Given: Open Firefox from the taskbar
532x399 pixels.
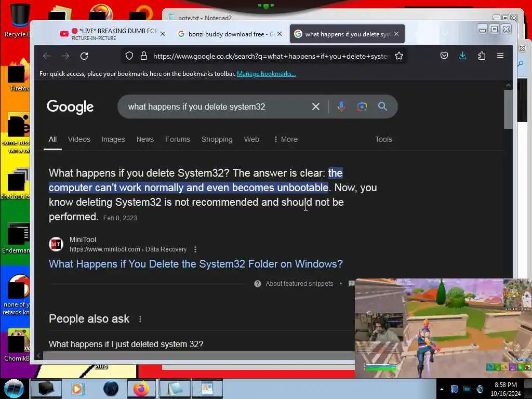Looking at the screenshot, I should (x=141, y=389).
